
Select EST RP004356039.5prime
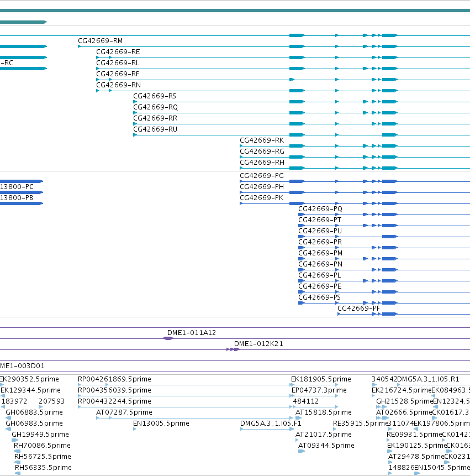pyautogui.click(x=114, y=390)
